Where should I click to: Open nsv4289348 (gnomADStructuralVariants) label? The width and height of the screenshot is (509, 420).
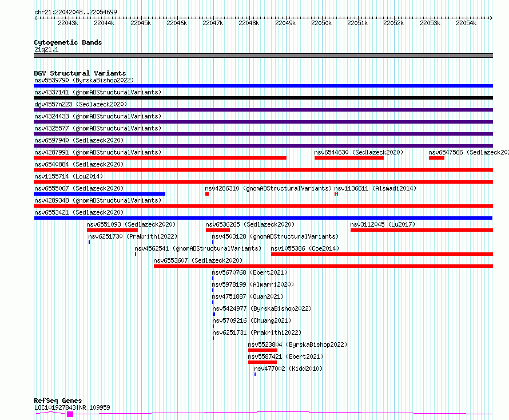[x=98, y=200]
